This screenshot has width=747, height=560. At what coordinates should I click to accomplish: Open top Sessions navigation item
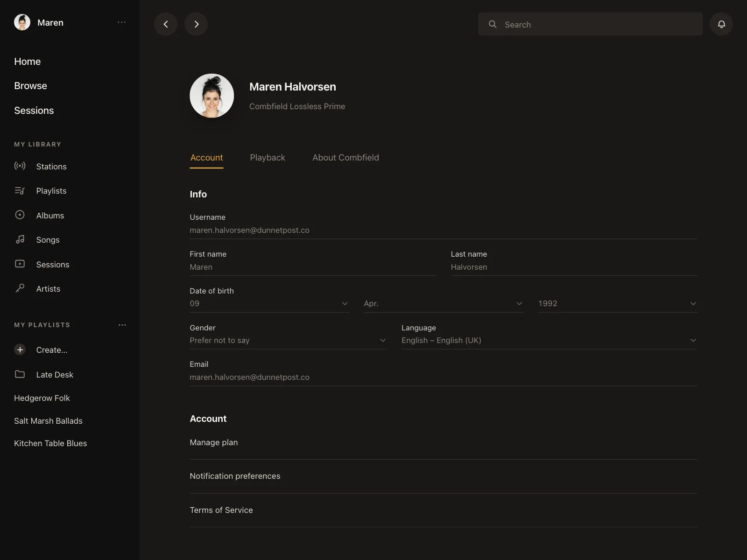34,111
